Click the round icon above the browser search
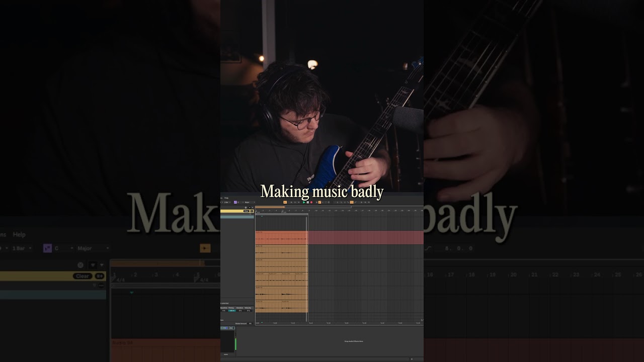The width and height of the screenshot is (644, 362). click(246, 208)
